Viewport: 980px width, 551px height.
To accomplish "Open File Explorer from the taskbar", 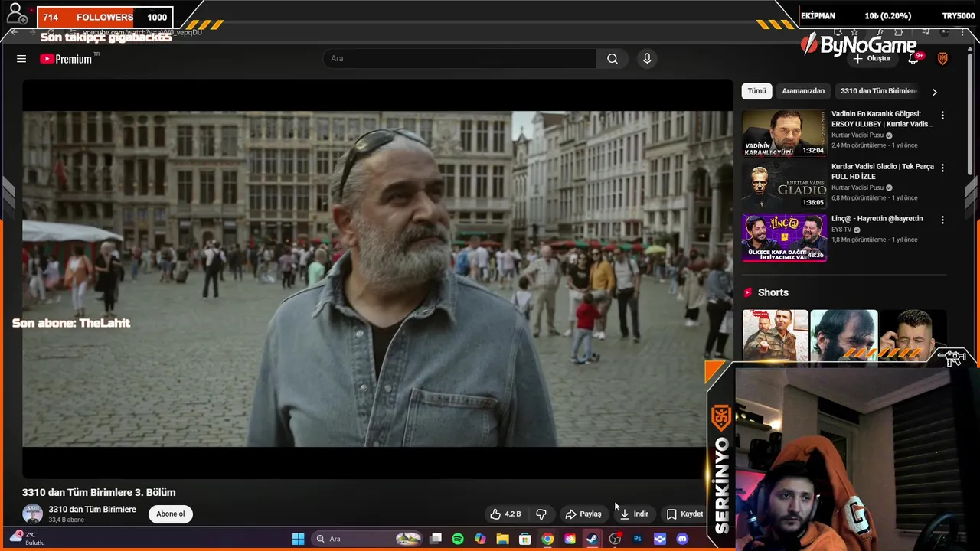I will tap(502, 539).
